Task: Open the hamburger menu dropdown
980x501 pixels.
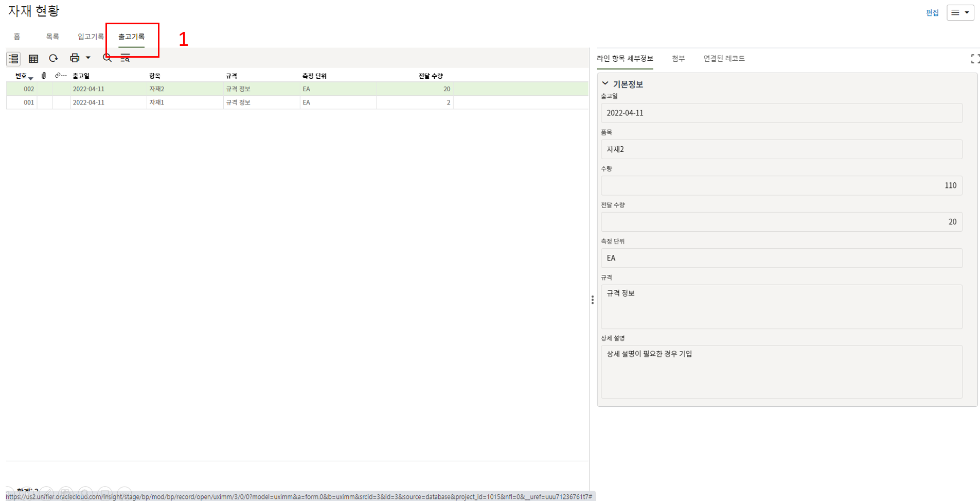Action: (960, 12)
